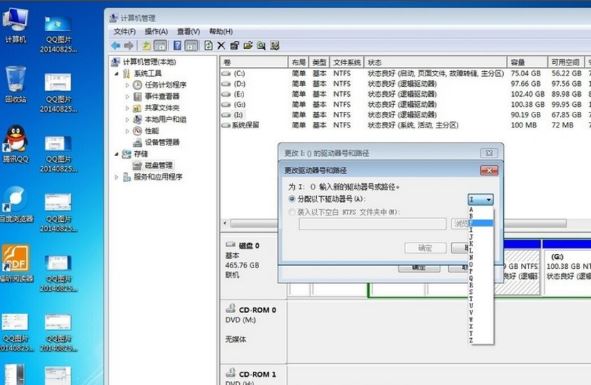Select 性能 in the tree
The height and width of the screenshot is (385, 591).
(152, 131)
